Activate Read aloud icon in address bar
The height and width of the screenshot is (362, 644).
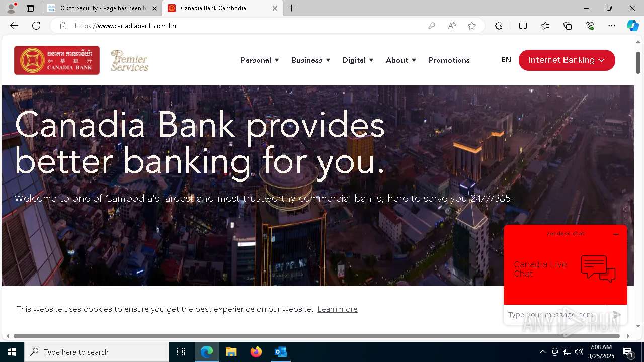452,26
